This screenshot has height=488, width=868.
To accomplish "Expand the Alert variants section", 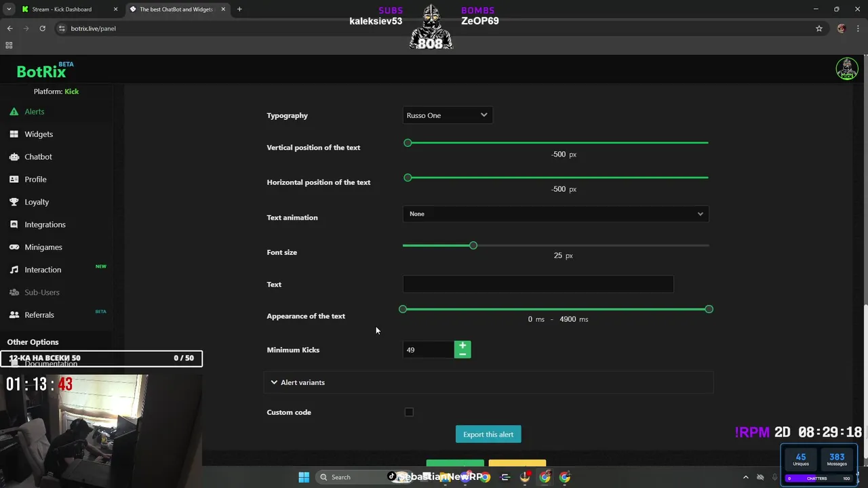I will (488, 382).
